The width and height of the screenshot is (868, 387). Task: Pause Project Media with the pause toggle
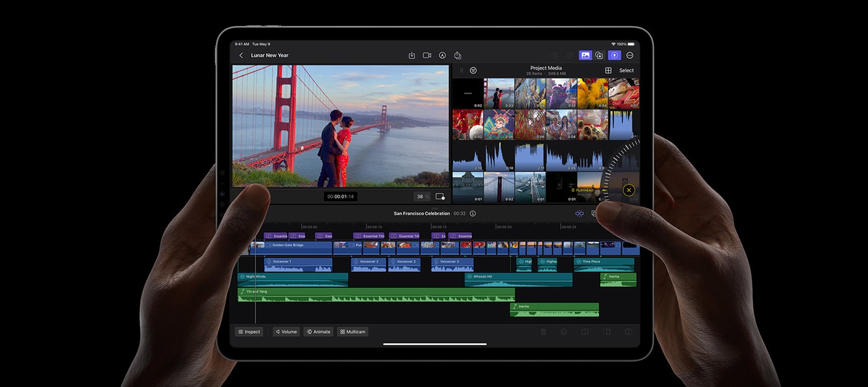tap(461, 70)
